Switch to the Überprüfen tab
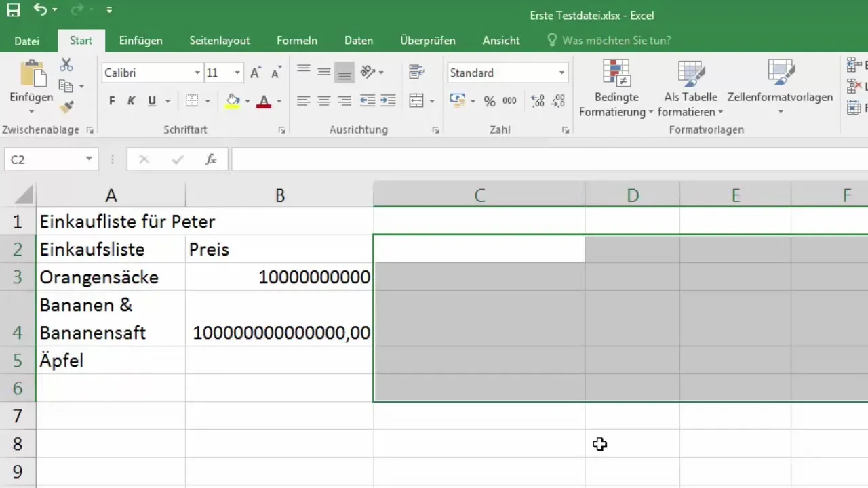This screenshot has height=488, width=868. pyautogui.click(x=428, y=41)
